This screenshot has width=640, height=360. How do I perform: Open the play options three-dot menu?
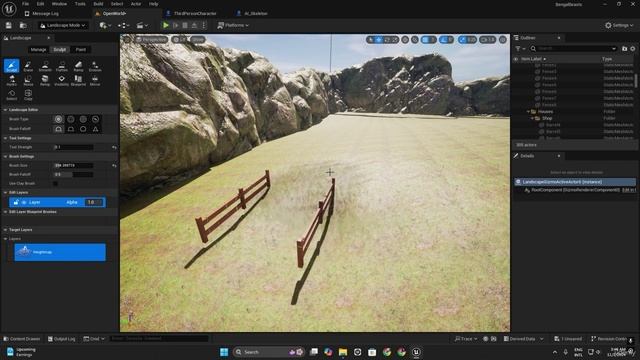coord(204,25)
